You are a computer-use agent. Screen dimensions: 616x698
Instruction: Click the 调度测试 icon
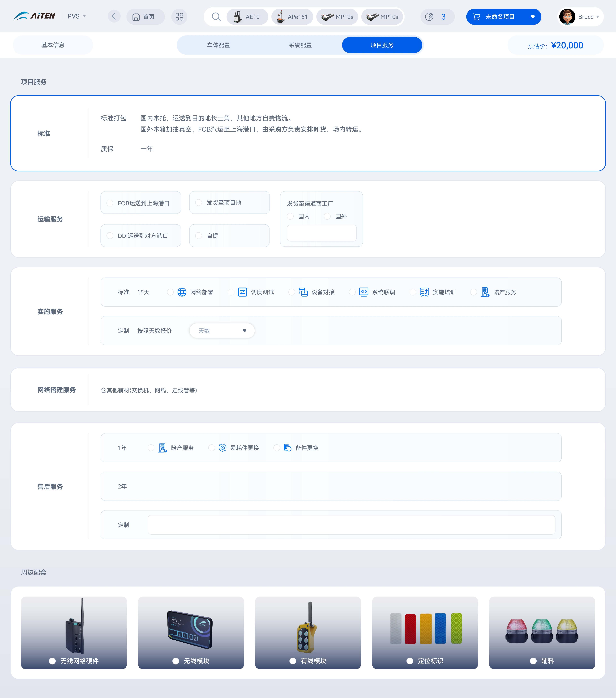[x=242, y=292]
